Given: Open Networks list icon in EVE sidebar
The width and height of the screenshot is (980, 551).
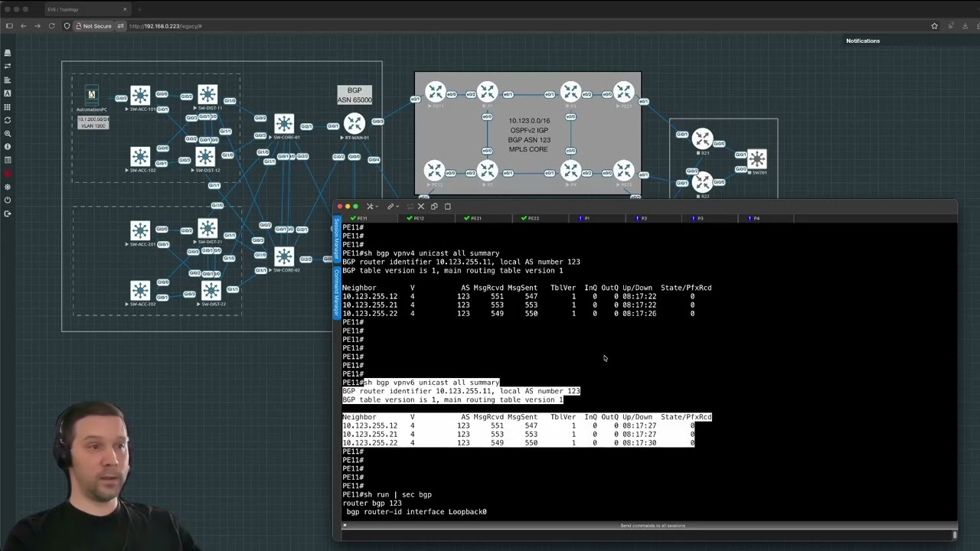Looking at the screenshot, I should click(x=8, y=66).
